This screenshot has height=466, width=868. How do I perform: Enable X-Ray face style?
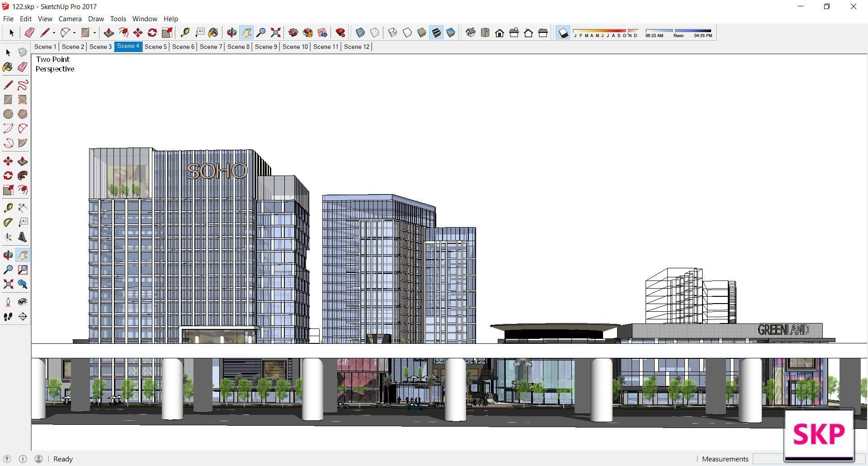(x=360, y=33)
